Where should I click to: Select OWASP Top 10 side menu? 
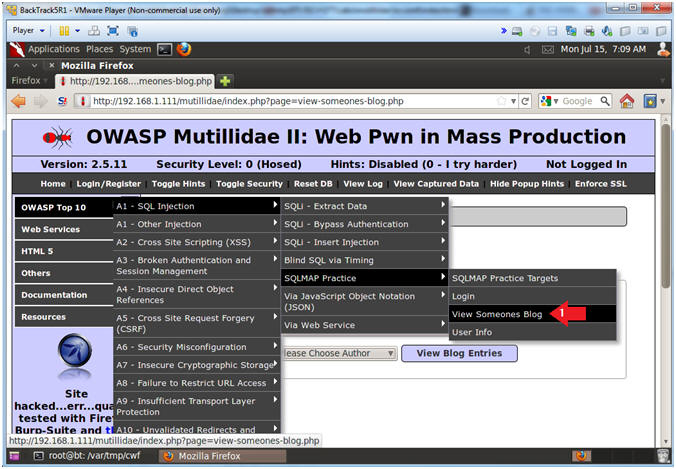point(64,207)
